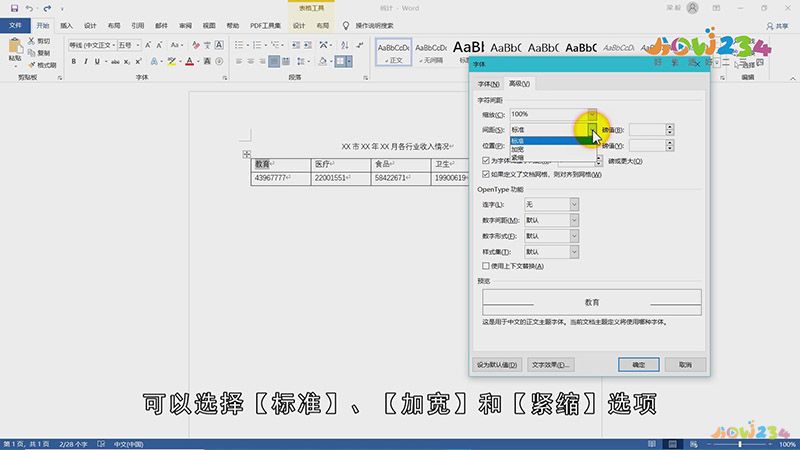Click the account avatar icon

[692, 8]
